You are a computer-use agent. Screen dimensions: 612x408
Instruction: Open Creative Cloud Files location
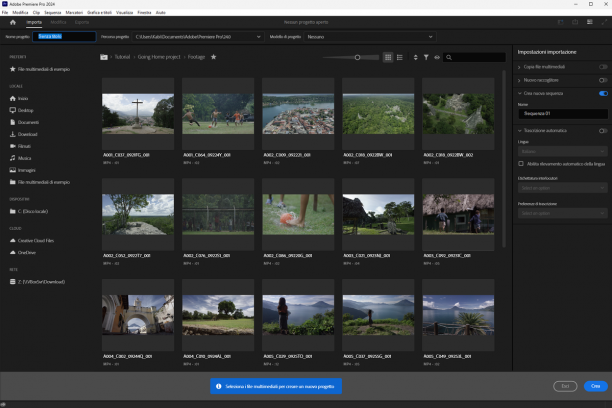pos(32,241)
